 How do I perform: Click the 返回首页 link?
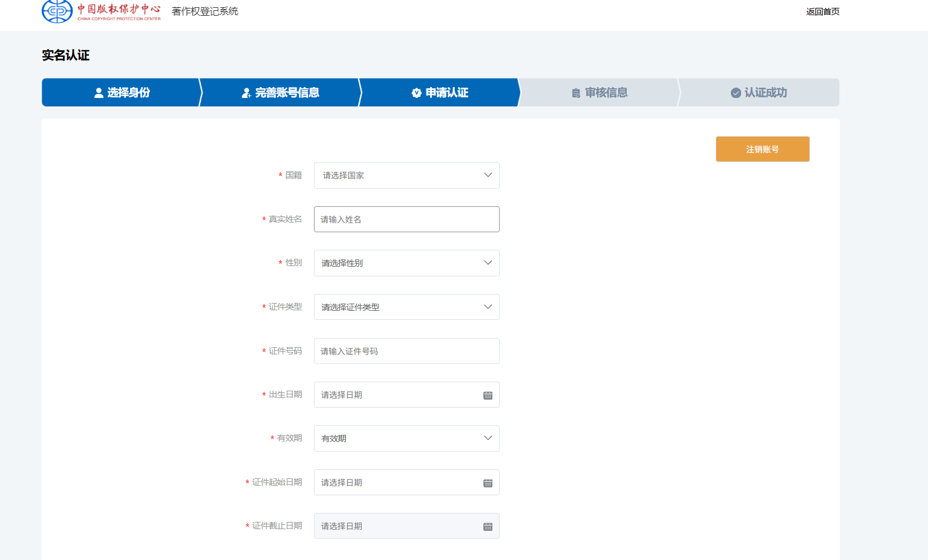pyautogui.click(x=823, y=11)
